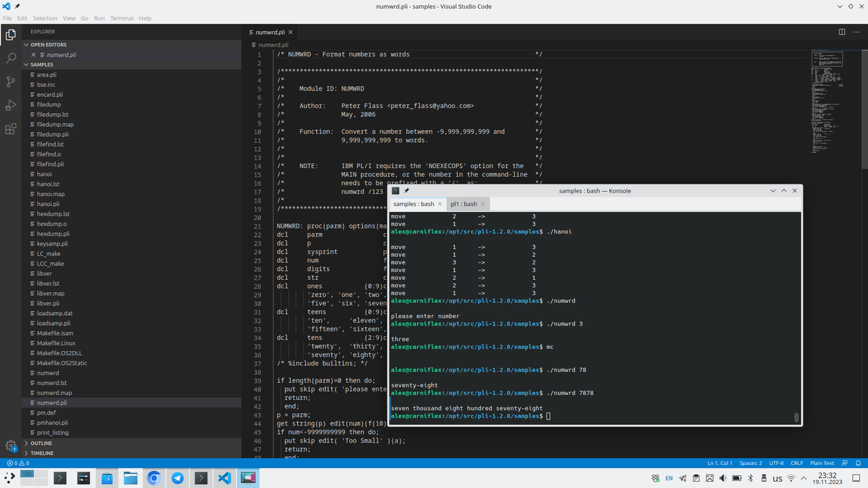Image resolution: width=868 pixels, height=488 pixels.
Task: Open the Extensions view
Action: tap(10, 129)
